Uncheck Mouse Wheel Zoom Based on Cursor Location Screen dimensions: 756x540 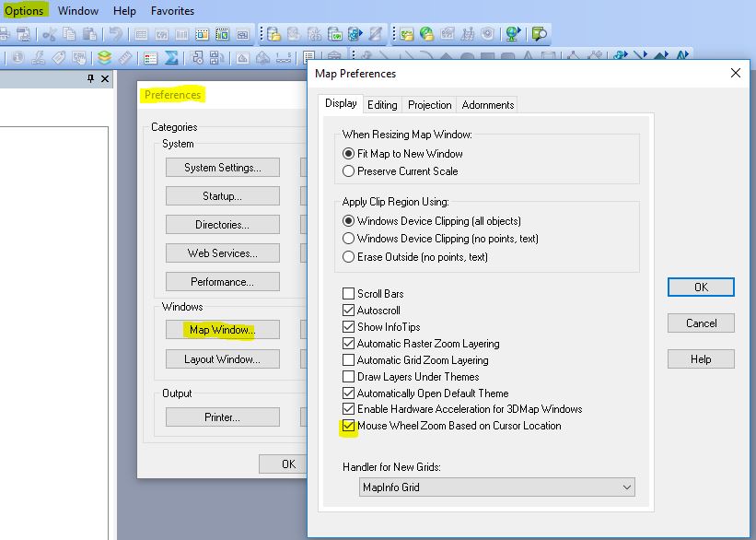tap(348, 426)
